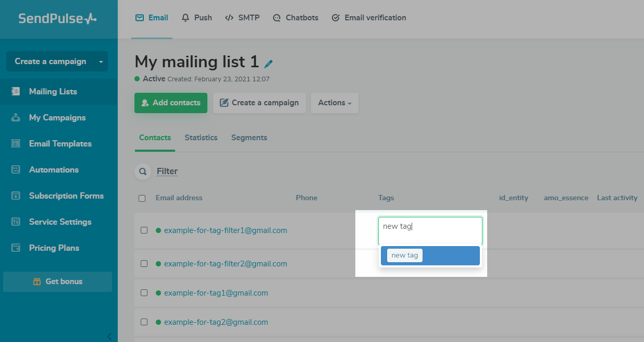The height and width of the screenshot is (342, 644).
Task: Click the Subscription Forms sidebar icon
Action: 16,196
